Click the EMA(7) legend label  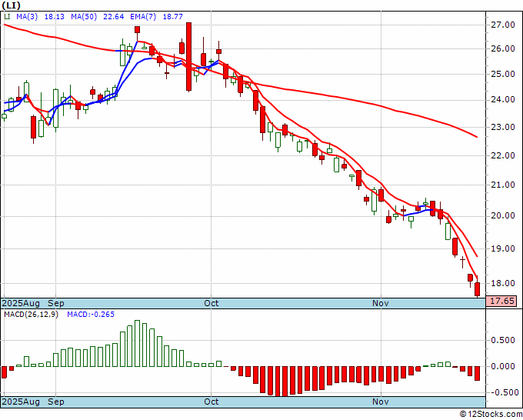click(x=143, y=16)
